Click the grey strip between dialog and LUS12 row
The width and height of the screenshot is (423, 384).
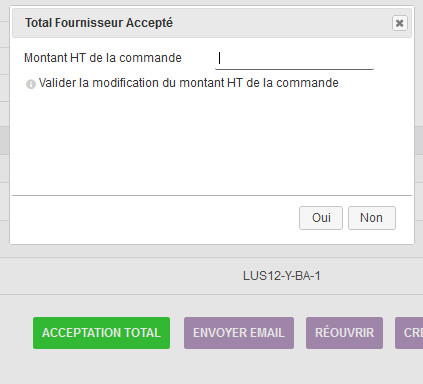point(212,251)
